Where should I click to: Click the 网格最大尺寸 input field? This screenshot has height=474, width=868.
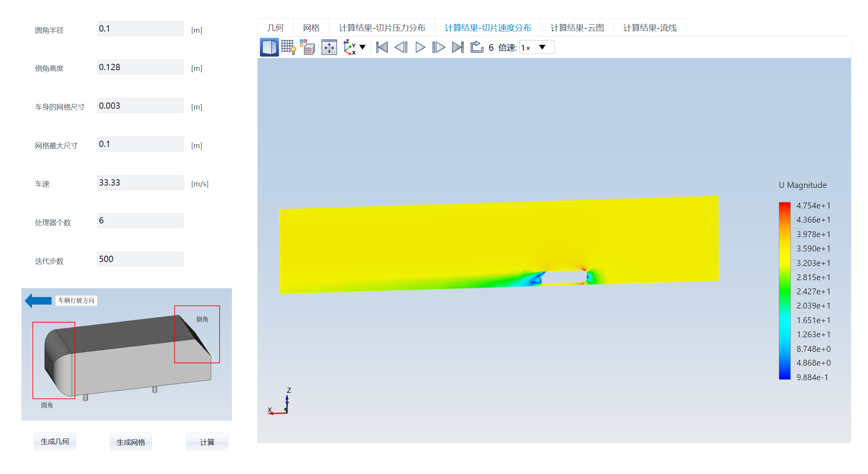[x=140, y=144]
